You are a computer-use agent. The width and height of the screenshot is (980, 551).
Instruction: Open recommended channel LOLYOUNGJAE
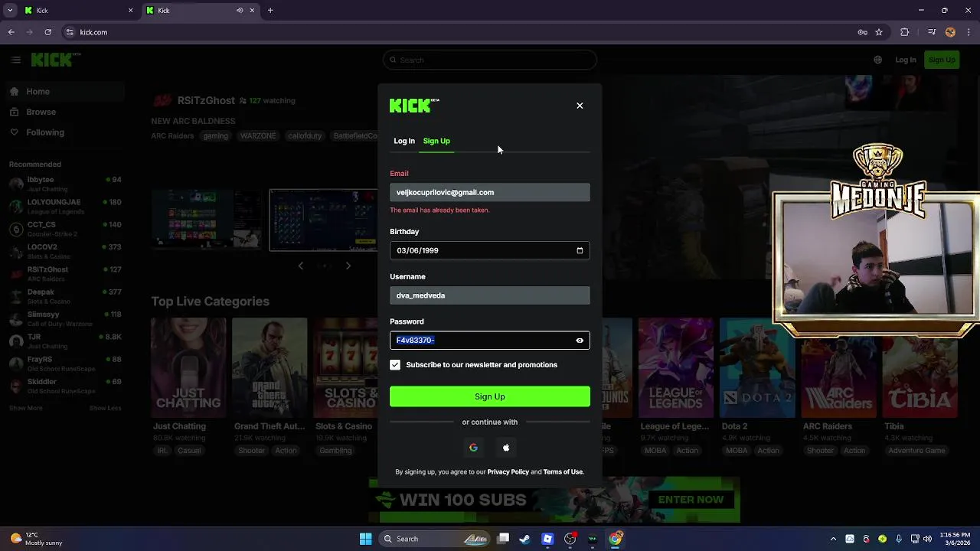click(x=64, y=206)
